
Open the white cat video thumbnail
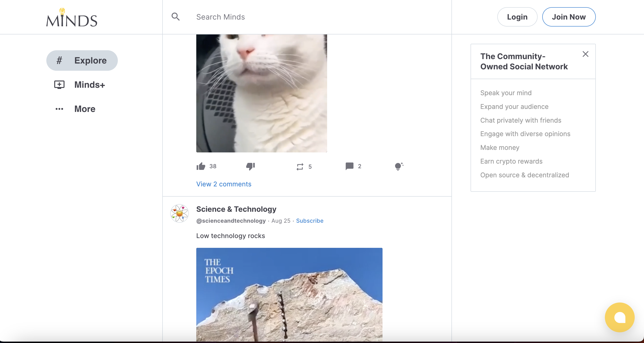tap(261, 93)
